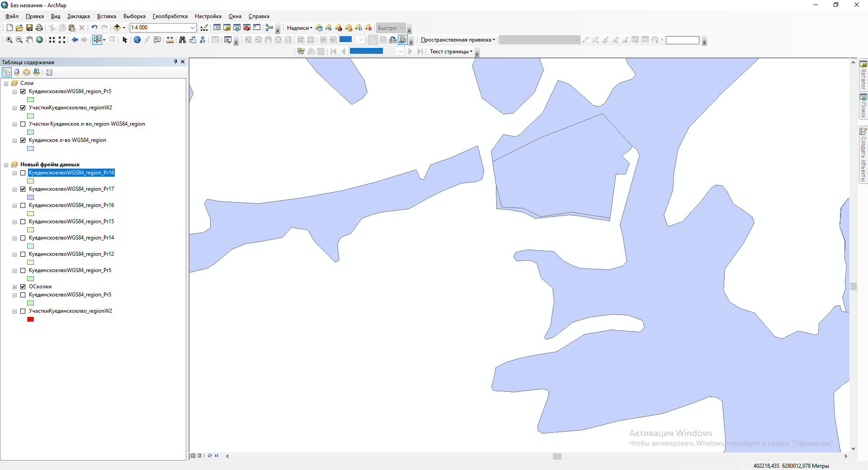Open the Find binoculars tool
Screen dimensions: 868x470
pos(182,40)
